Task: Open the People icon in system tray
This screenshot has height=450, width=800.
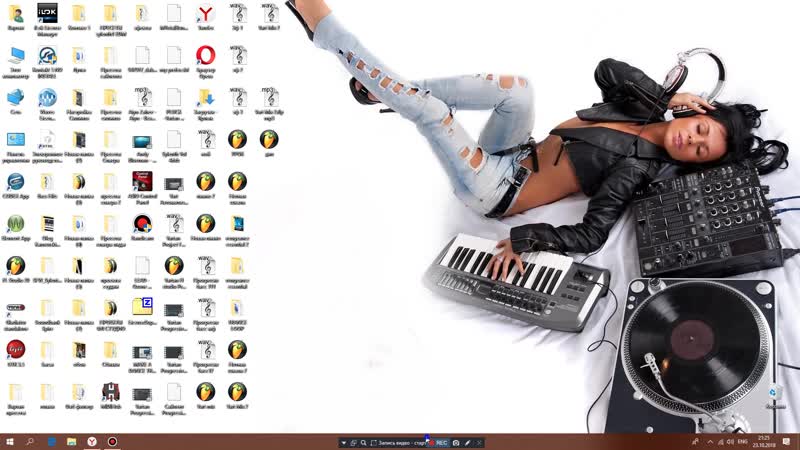Action: point(695,442)
